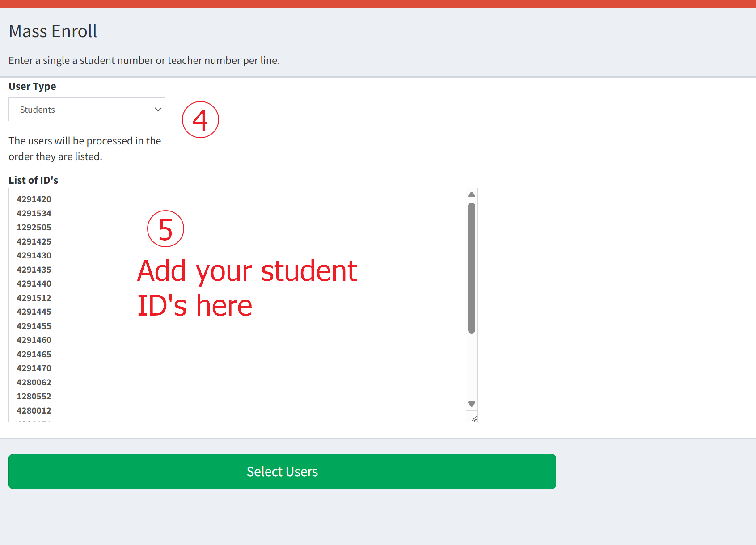Click on ID 4280062 in the textarea
This screenshot has width=756, height=545.
coord(34,383)
